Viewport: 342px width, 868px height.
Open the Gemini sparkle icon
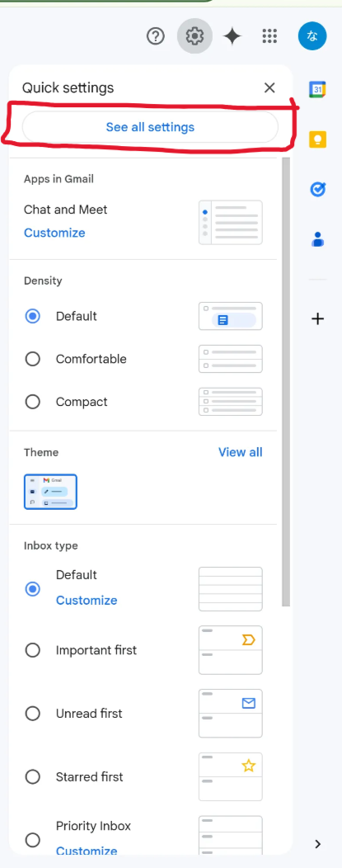click(x=232, y=36)
